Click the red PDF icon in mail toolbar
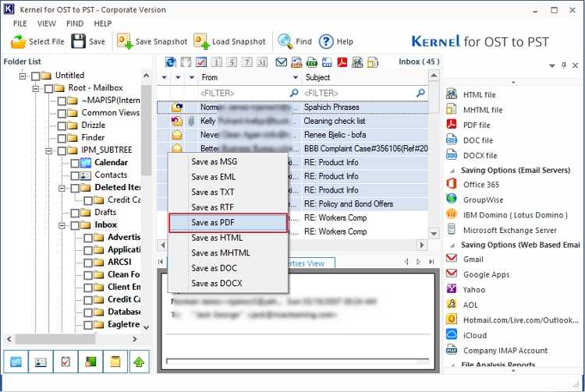 tap(342, 62)
